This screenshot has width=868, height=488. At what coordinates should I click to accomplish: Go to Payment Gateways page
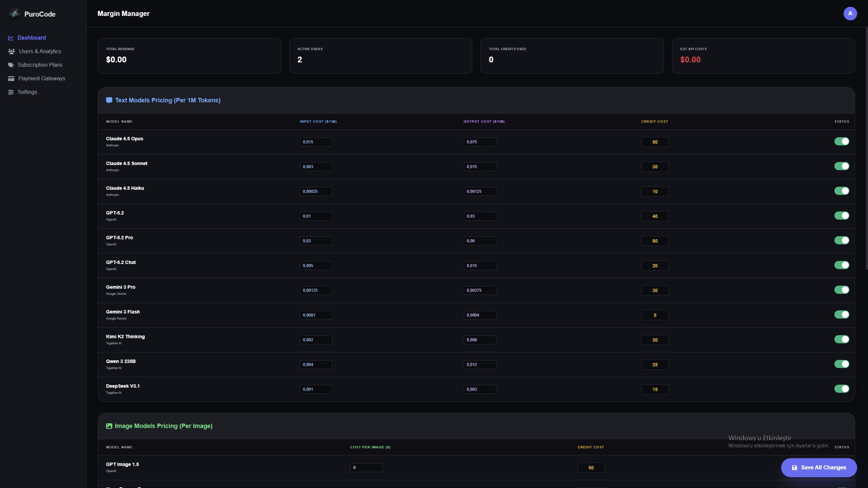41,79
